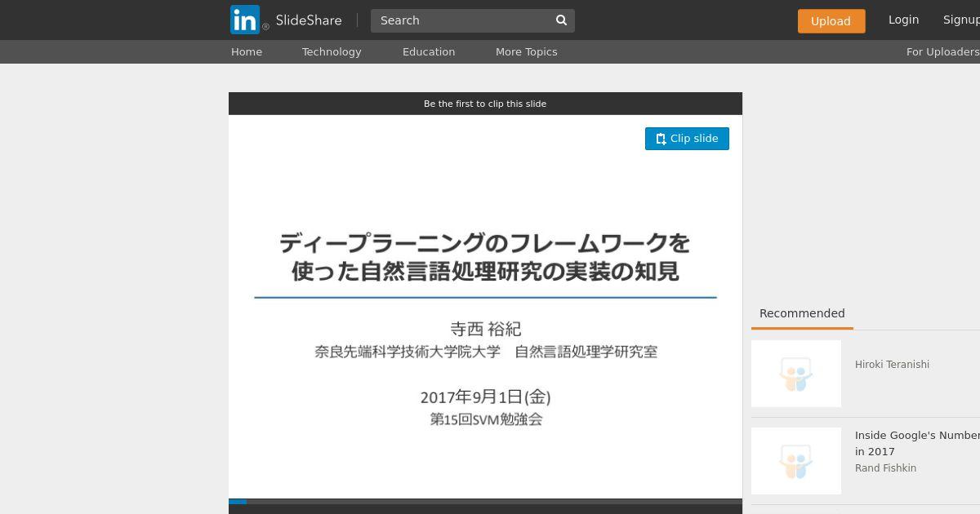Go to the Home menu item
The height and width of the screenshot is (514, 980).
coord(247,51)
